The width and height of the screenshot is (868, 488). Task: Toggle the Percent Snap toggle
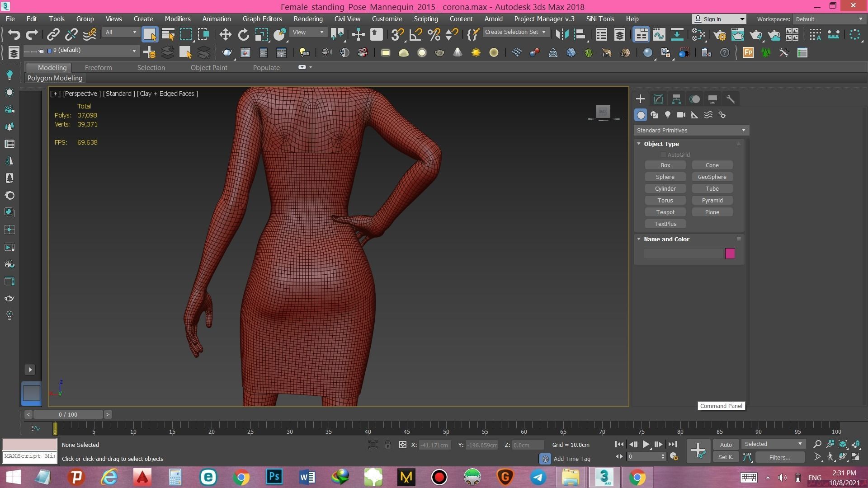tap(434, 34)
